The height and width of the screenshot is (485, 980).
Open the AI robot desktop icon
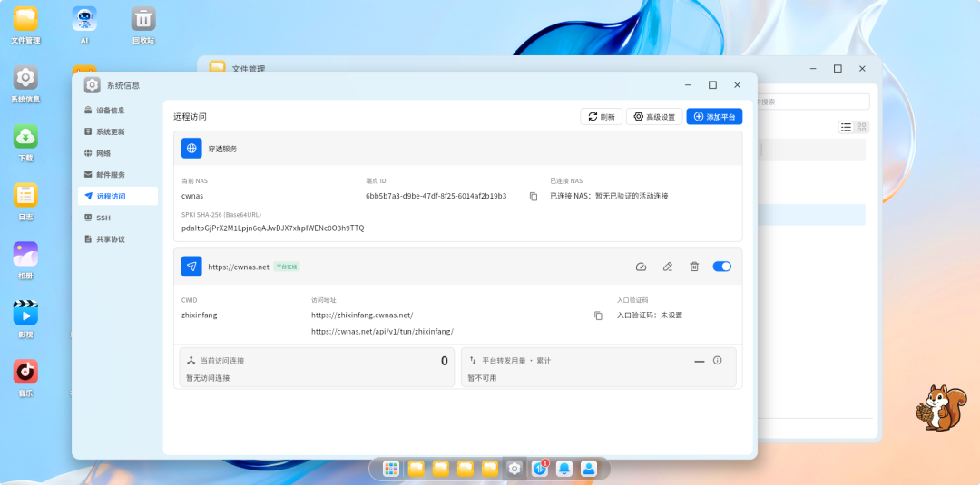pos(84,25)
